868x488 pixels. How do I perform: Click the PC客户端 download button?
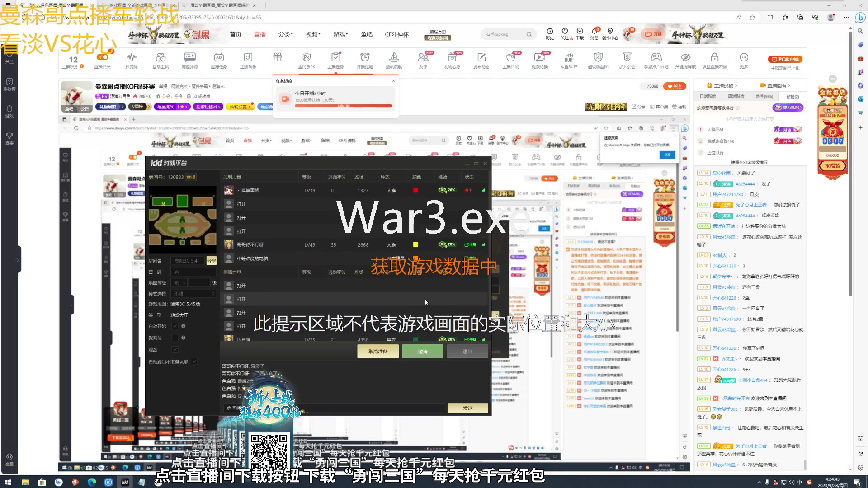[x=785, y=59]
